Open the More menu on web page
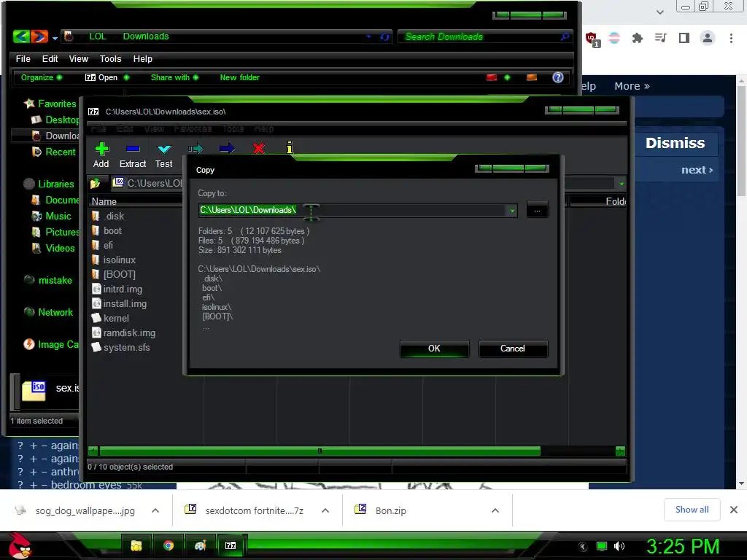This screenshot has width=747, height=560. tap(632, 86)
